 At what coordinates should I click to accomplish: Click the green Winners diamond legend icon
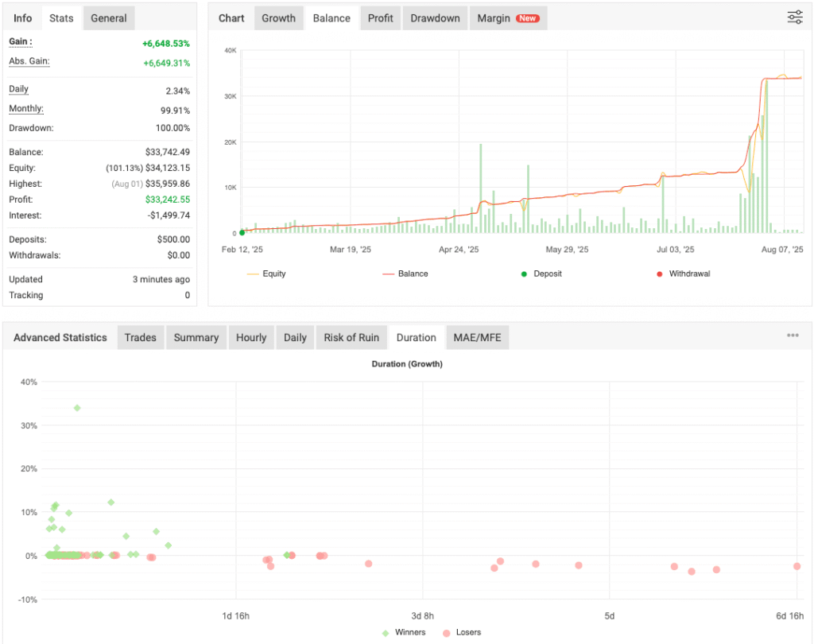coord(386,633)
